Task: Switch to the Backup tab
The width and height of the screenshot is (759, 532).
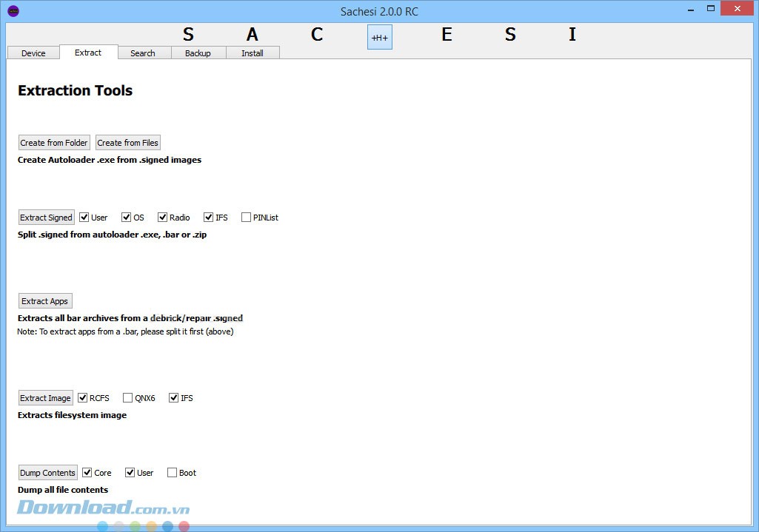Action: (x=198, y=53)
